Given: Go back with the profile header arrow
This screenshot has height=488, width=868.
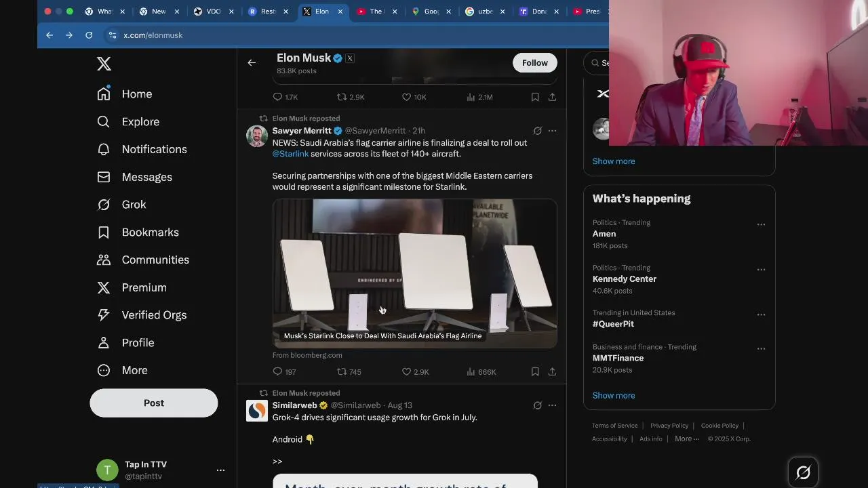Looking at the screenshot, I should 252,62.
